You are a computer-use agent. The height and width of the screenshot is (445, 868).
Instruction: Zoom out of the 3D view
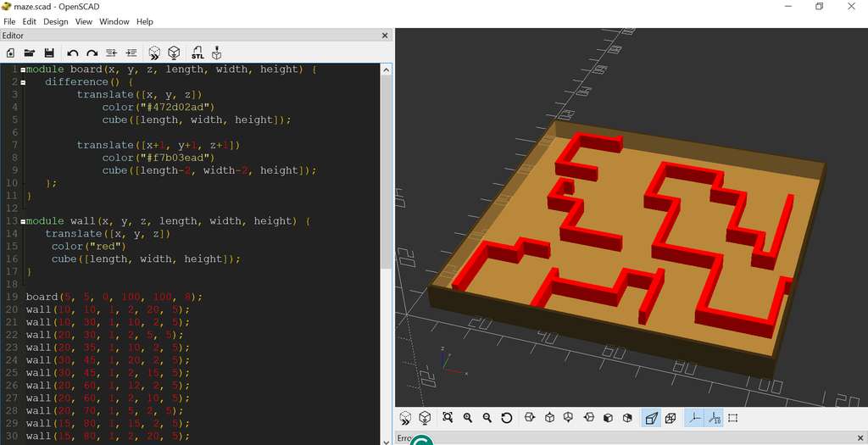tap(487, 418)
